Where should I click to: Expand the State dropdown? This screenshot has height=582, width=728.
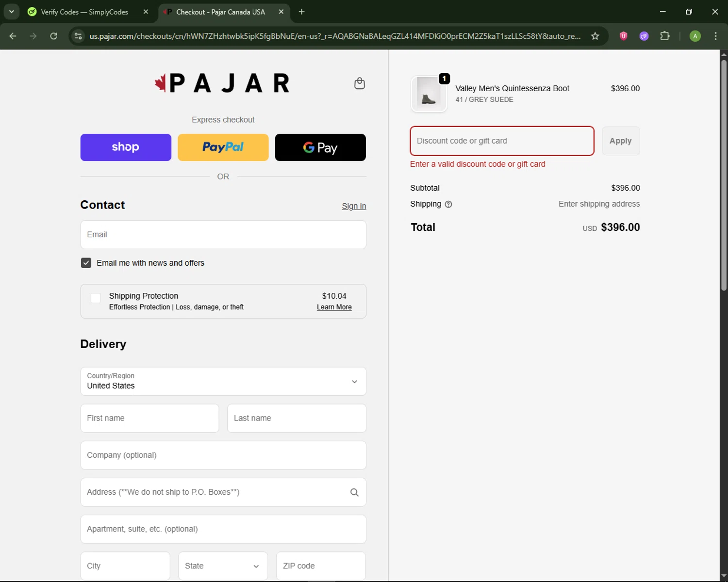pyautogui.click(x=223, y=566)
